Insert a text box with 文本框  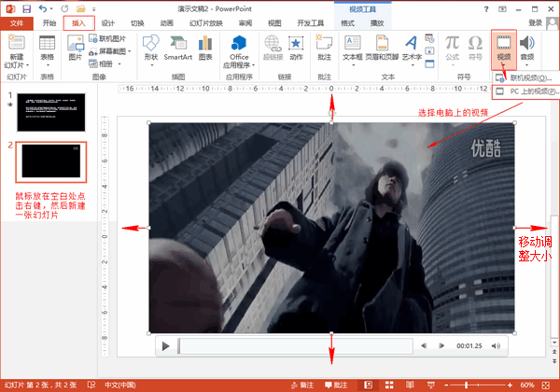(x=353, y=50)
